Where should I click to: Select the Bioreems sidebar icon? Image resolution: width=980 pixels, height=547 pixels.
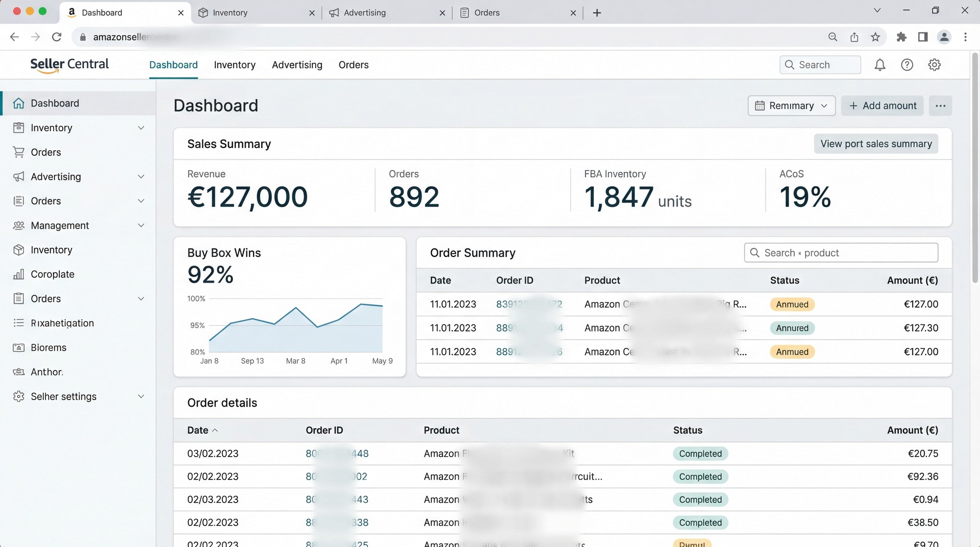[x=19, y=347]
